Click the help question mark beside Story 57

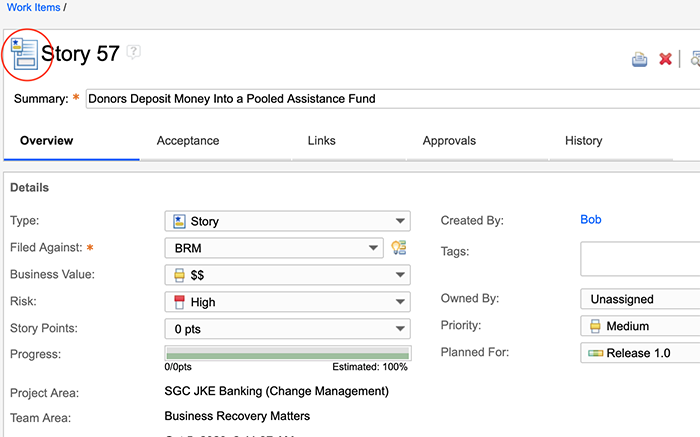(x=134, y=52)
